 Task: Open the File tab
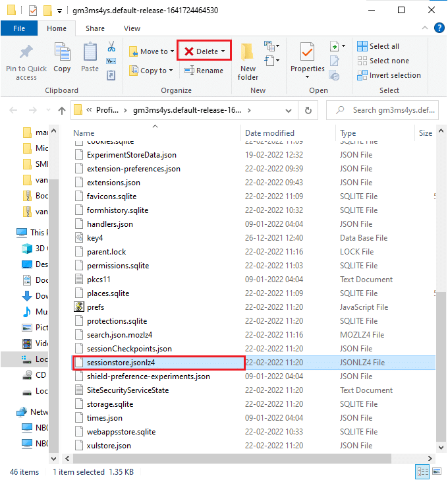coord(19,28)
